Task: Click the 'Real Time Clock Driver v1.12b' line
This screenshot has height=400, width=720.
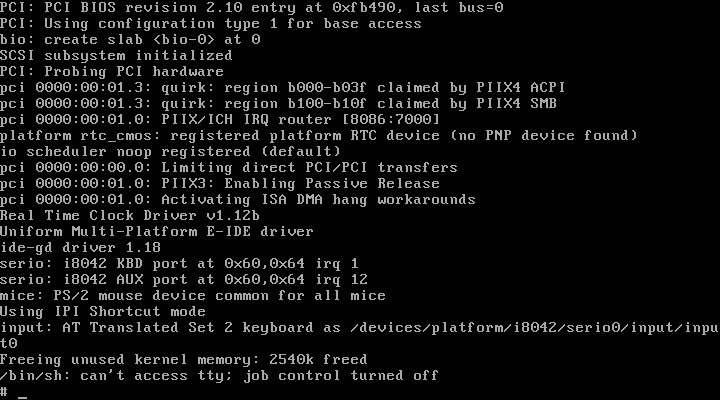Action: [x=130, y=215]
